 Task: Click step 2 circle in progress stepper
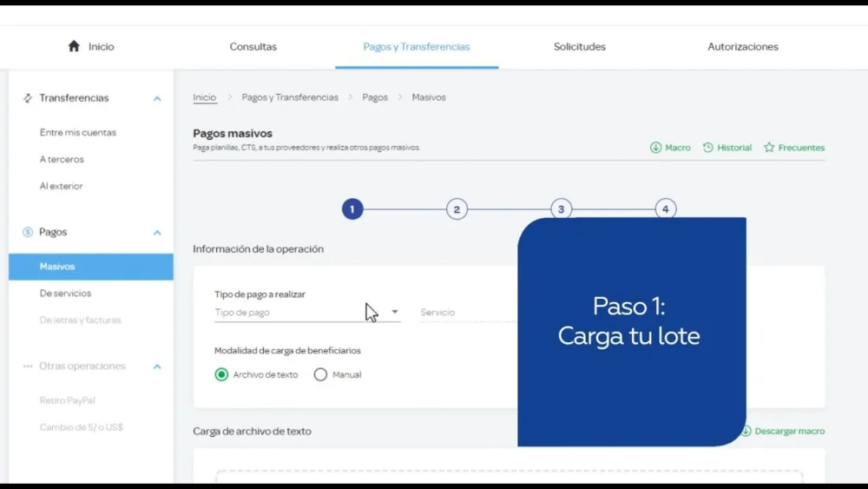[x=457, y=209]
